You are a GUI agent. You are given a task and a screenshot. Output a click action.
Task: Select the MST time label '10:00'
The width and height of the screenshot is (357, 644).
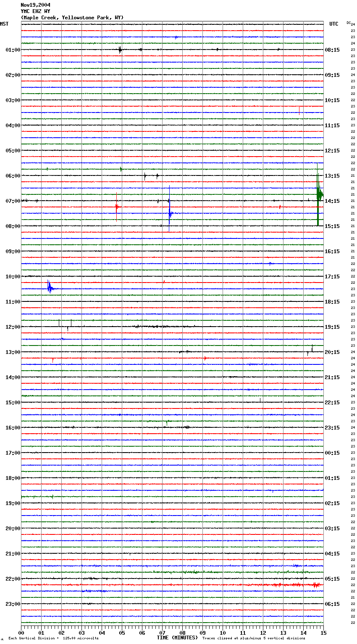(13, 277)
